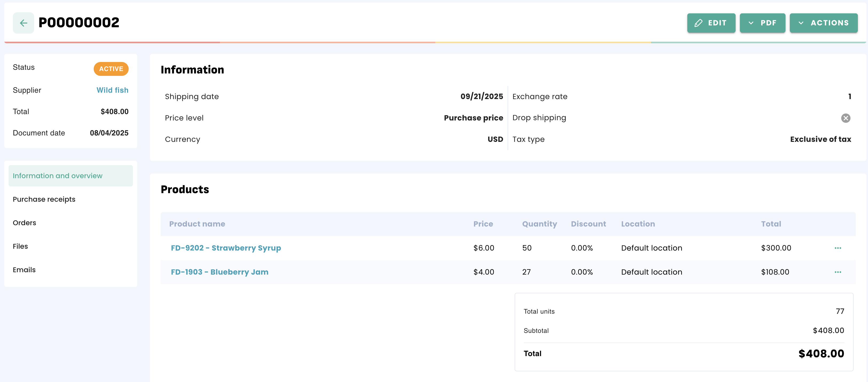Open the PDF dropdown menu
The image size is (868, 382).
coord(762,23)
